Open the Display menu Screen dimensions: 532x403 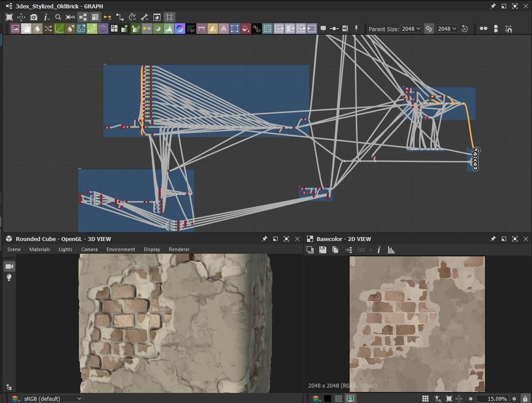(x=152, y=249)
